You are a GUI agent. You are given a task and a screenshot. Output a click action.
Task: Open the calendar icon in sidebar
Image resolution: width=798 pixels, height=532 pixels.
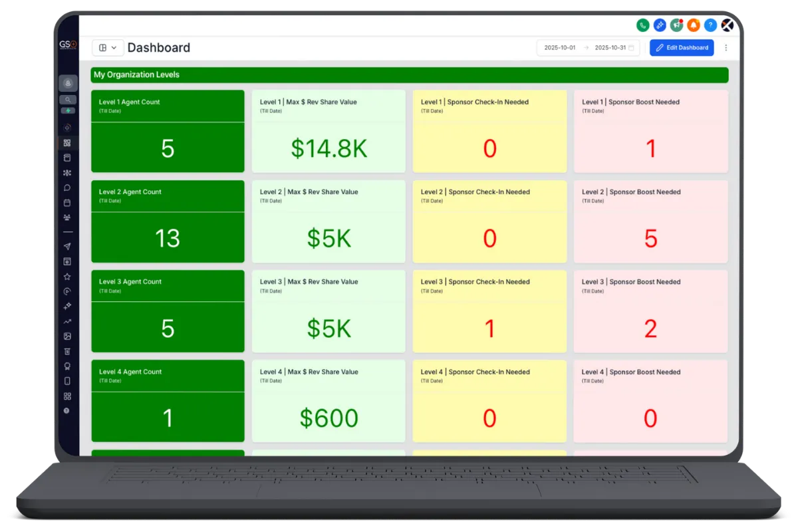click(x=67, y=203)
